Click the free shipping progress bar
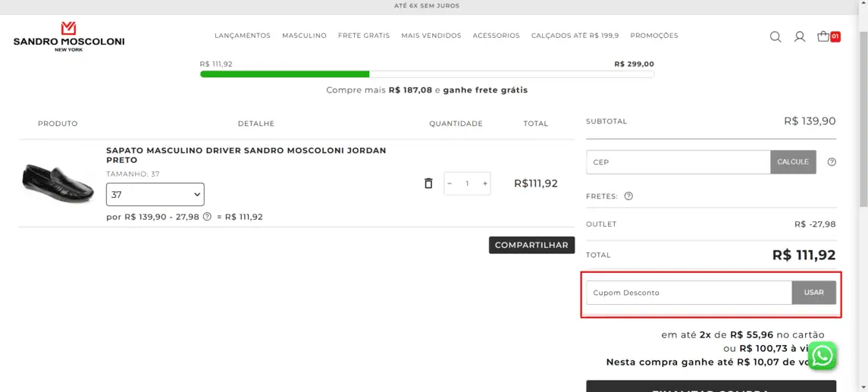The image size is (868, 392). click(427, 74)
